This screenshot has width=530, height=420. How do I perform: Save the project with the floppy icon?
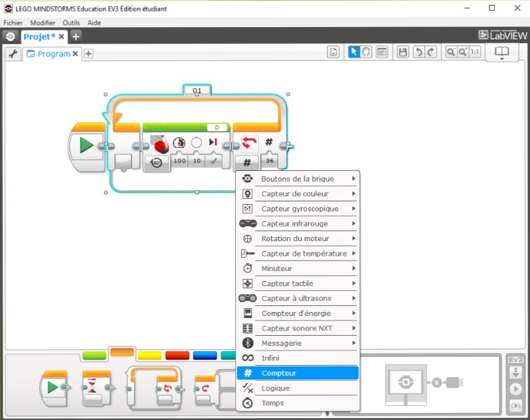coord(403,52)
